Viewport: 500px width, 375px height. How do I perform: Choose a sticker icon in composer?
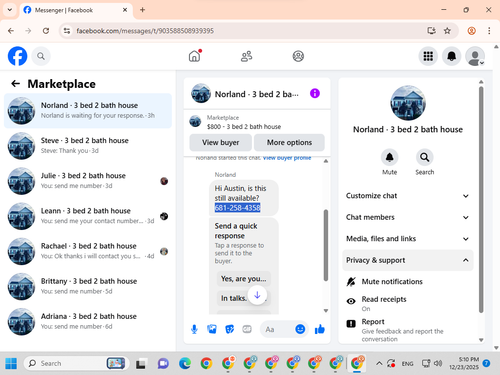(230, 329)
